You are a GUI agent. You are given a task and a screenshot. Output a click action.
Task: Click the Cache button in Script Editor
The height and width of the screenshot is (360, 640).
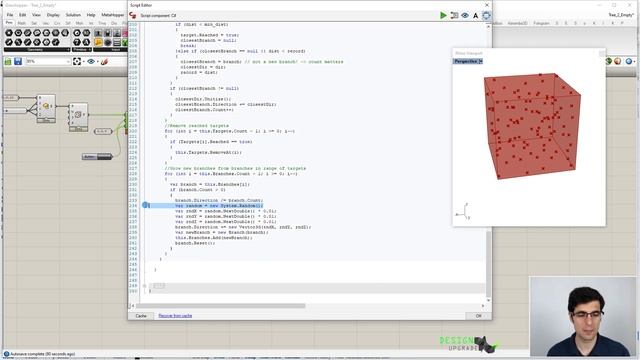[141, 316]
